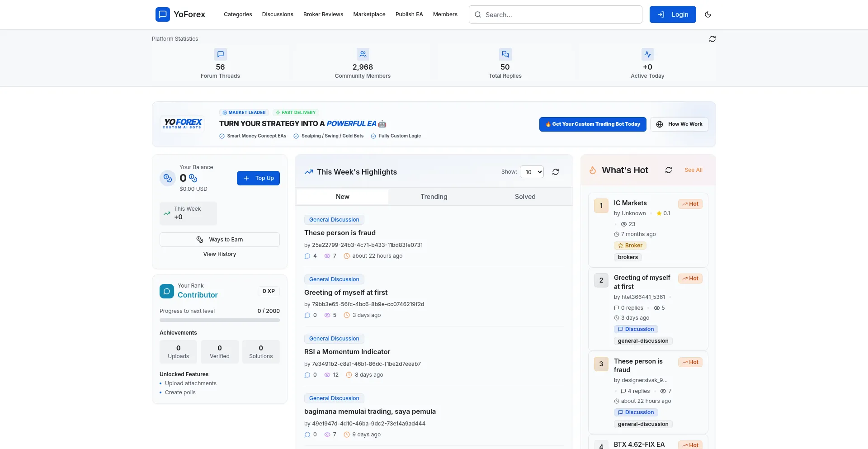Image resolution: width=868 pixels, height=449 pixels.
Task: Click the search magnifier icon
Action: (478, 14)
